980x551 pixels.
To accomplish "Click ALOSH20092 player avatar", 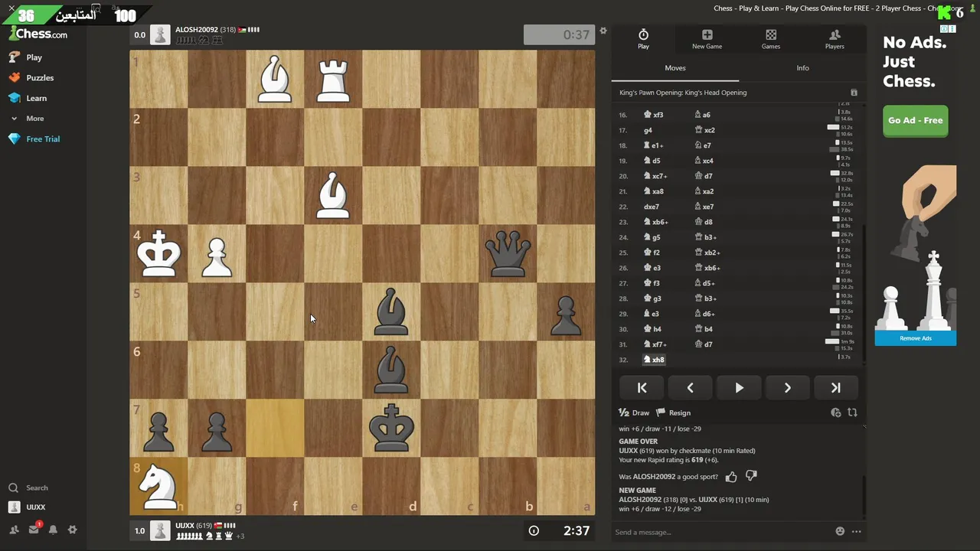I will click(x=160, y=34).
